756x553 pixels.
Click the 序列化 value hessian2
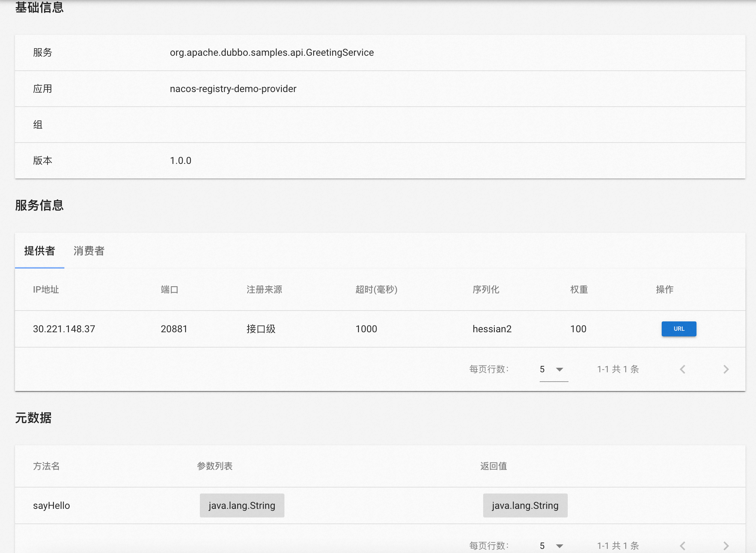click(492, 329)
